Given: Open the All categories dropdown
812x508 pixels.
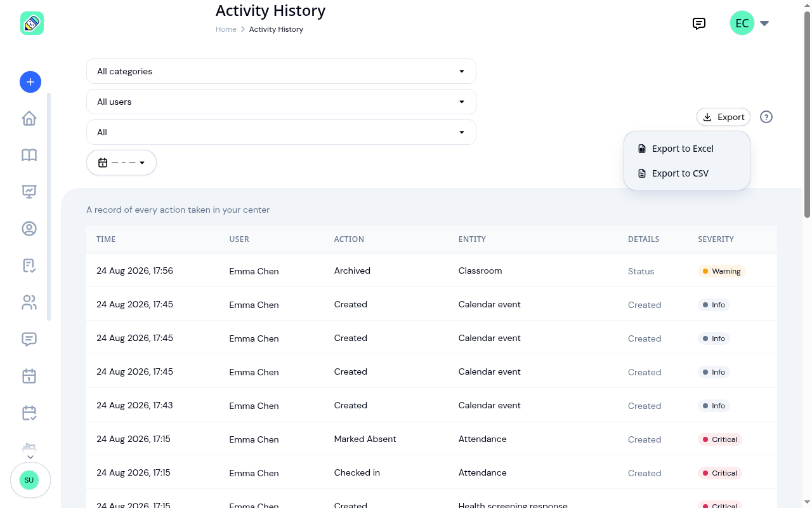Looking at the screenshot, I should [x=281, y=71].
